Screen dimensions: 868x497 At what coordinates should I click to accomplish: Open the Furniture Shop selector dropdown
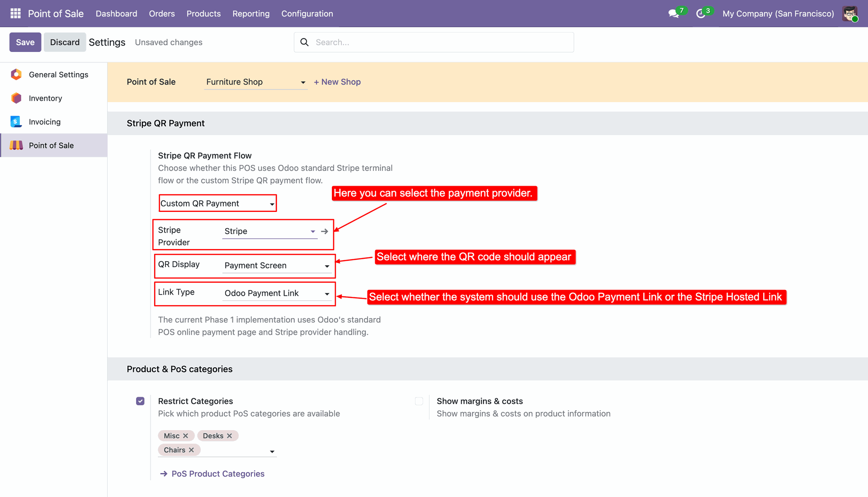[256, 82]
